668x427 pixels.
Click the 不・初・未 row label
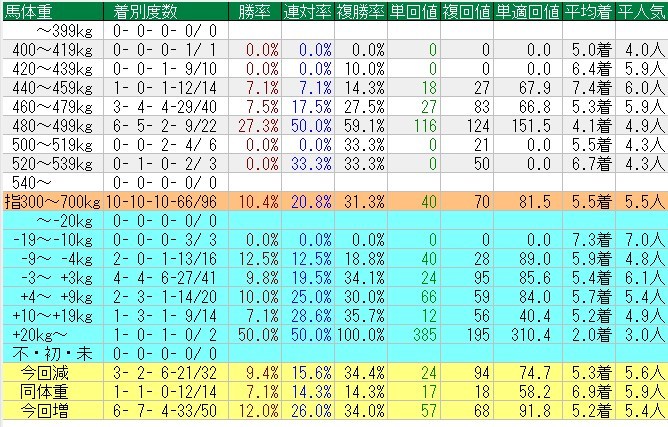pos(43,351)
